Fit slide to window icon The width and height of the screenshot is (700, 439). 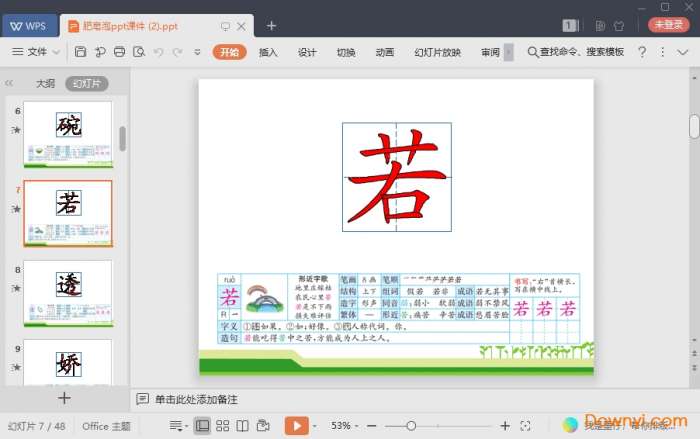(x=525, y=426)
